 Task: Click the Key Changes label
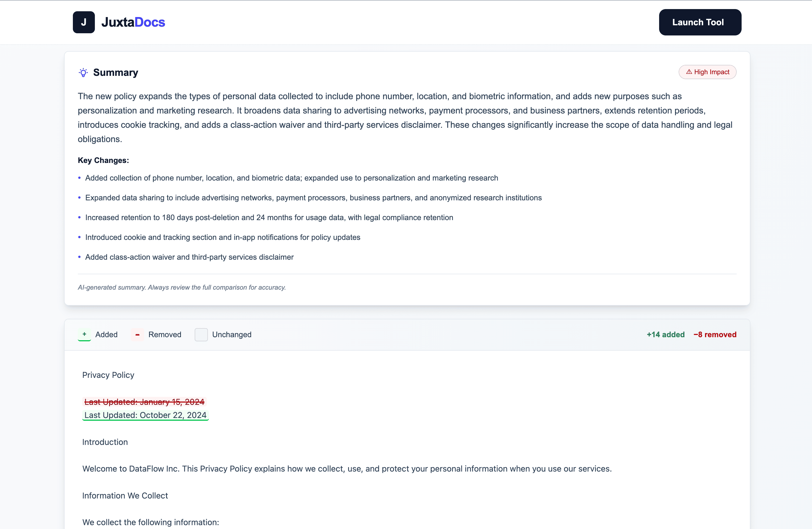pos(103,160)
